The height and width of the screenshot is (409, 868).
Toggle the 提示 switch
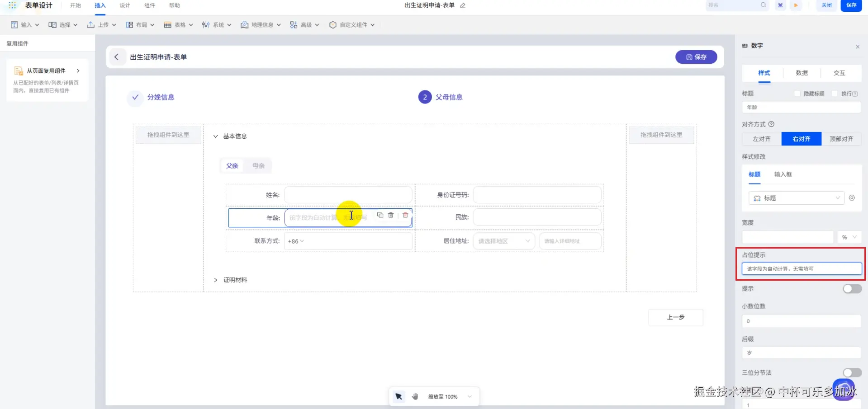point(852,289)
